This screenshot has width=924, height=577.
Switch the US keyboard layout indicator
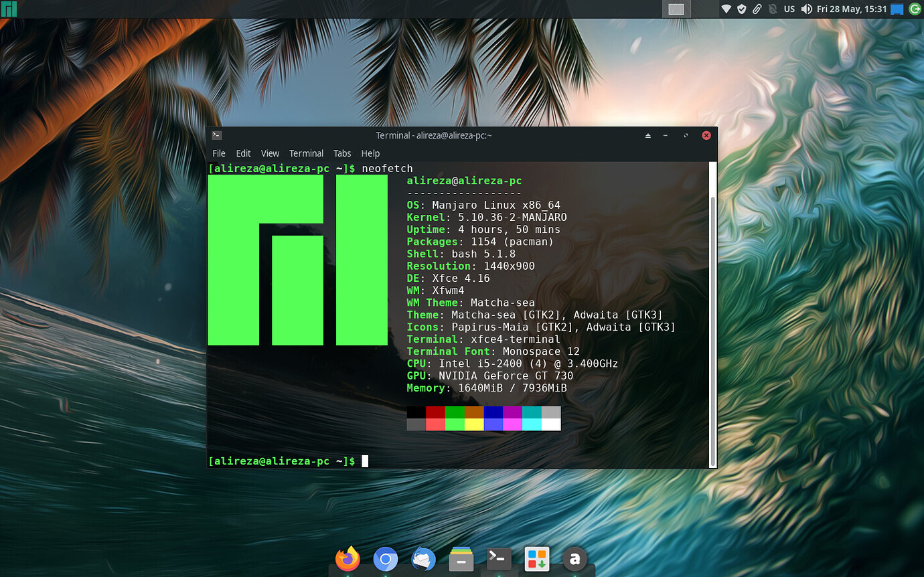[789, 9]
